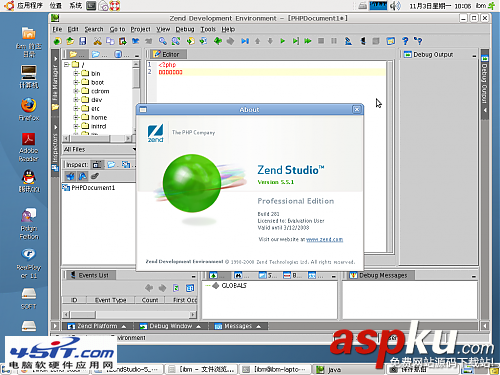Click the Copy toolbar icon

(110, 41)
